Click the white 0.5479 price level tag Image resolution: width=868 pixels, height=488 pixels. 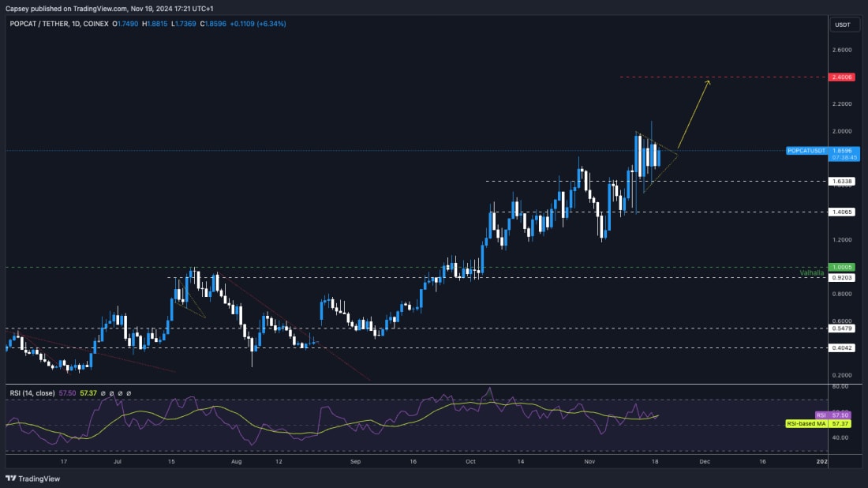[840, 328]
